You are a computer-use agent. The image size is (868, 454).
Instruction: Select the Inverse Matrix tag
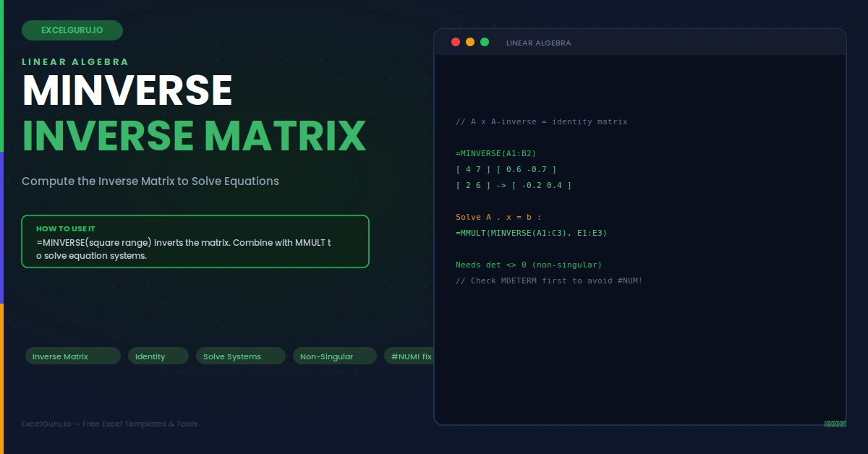pyautogui.click(x=73, y=356)
